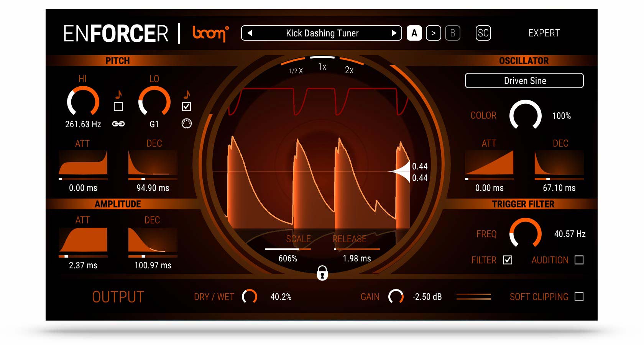The width and height of the screenshot is (644, 345).
Task: Turn on SOFT CLIPPING
Action: pyautogui.click(x=579, y=297)
